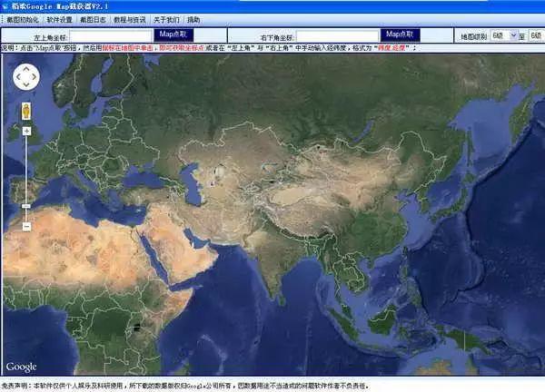Open the 截图日志 menu
Image resolution: width=545 pixels, height=392 pixels.
(x=93, y=20)
